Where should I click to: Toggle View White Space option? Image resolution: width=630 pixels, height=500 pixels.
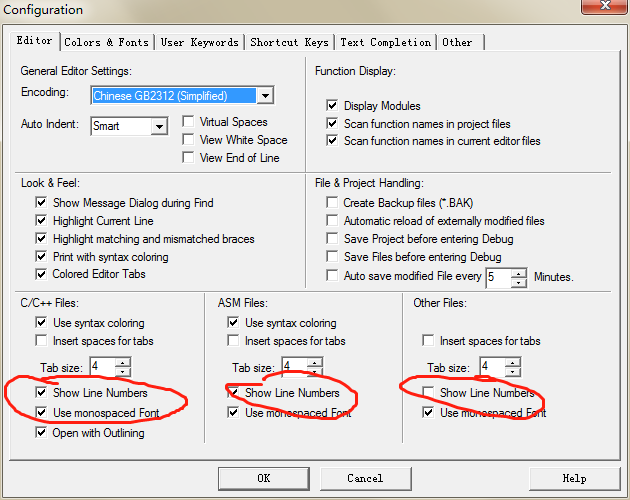[x=189, y=140]
